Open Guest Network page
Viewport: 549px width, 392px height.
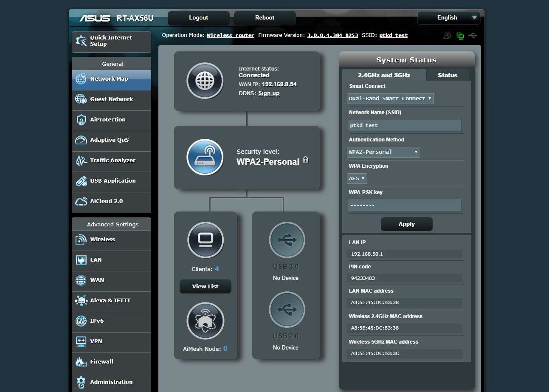111,99
